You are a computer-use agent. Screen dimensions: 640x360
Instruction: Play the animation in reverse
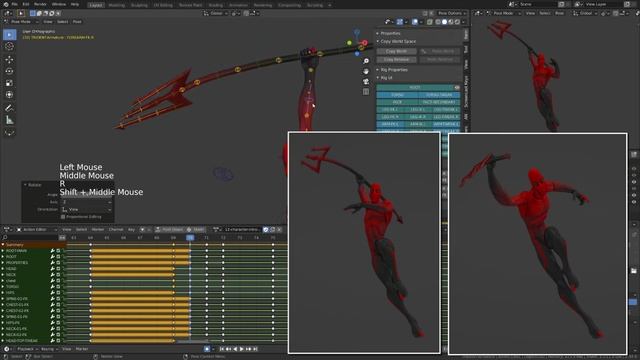pyautogui.click(x=235, y=349)
